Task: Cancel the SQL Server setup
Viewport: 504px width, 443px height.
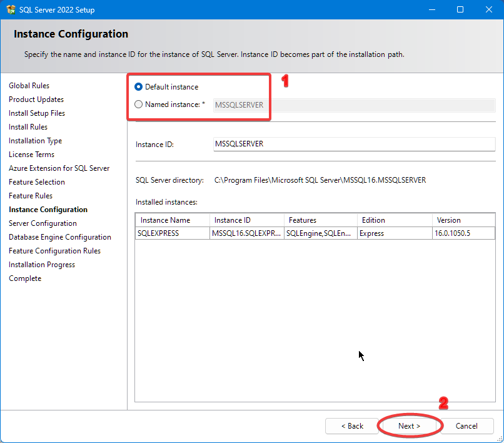Action: tap(466, 426)
